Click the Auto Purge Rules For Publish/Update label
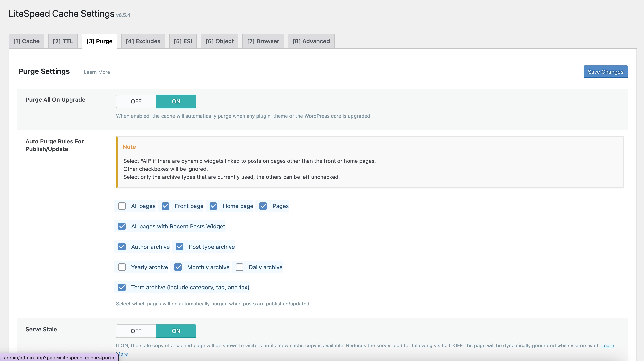 pos(55,145)
